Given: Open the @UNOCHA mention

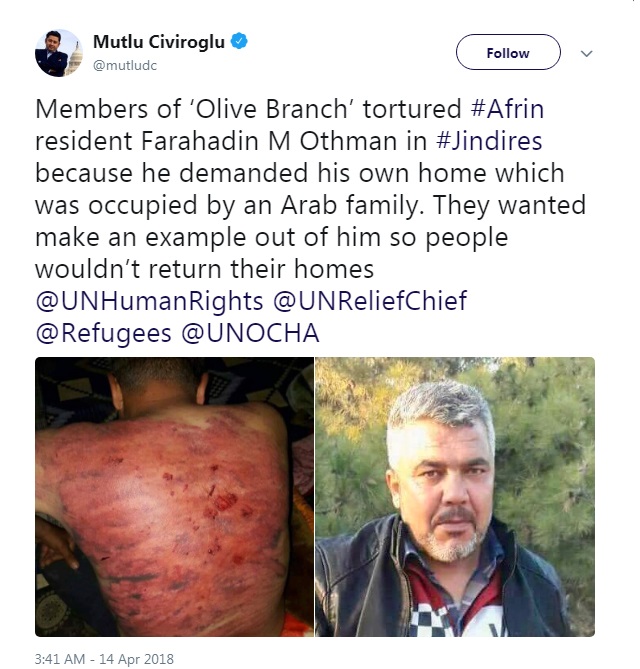Looking at the screenshot, I should tap(250, 333).
